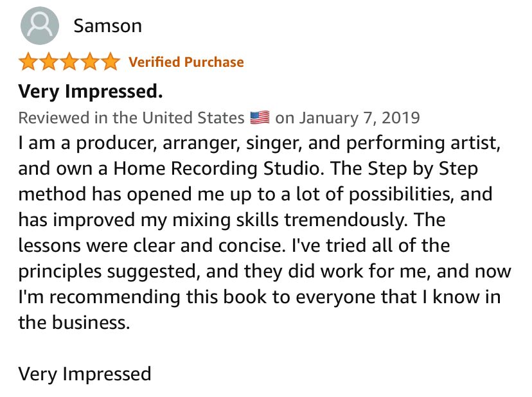Image resolution: width=532 pixels, height=397 pixels.
Task: Click the final 'Very Impressed' closing line
Action: click(84, 373)
